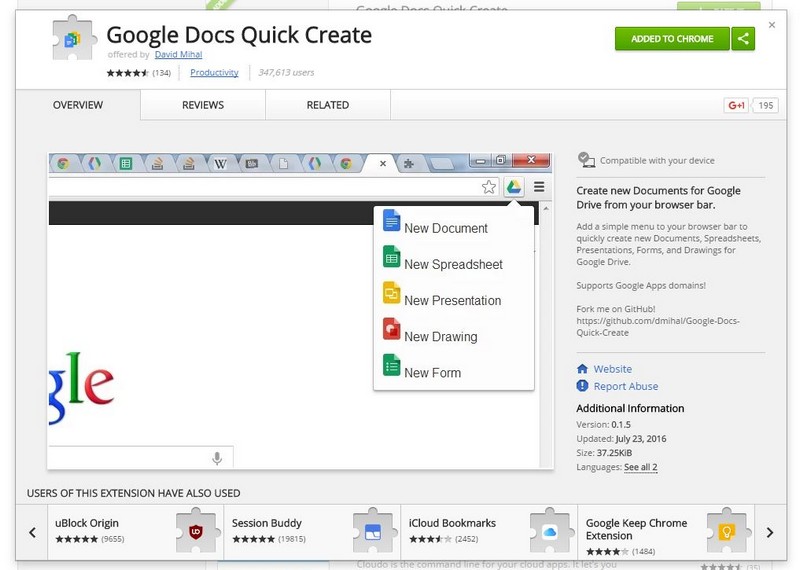
Task: Click the blank page tab in screenshot
Action: click(x=283, y=164)
